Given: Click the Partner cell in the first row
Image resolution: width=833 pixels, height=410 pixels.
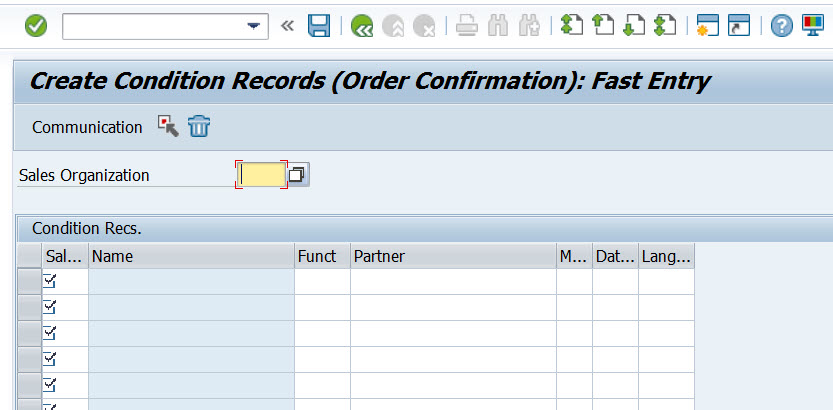Looking at the screenshot, I should coord(453,281).
